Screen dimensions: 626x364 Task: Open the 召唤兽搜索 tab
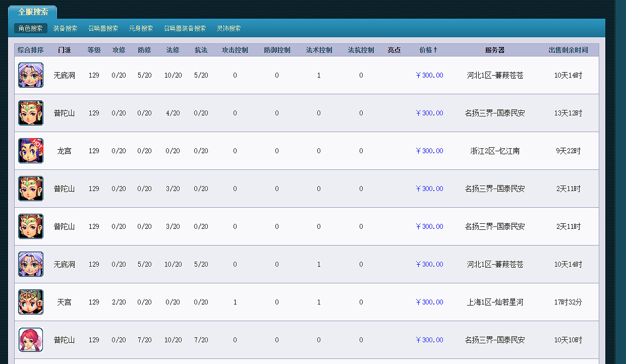pyautogui.click(x=103, y=29)
